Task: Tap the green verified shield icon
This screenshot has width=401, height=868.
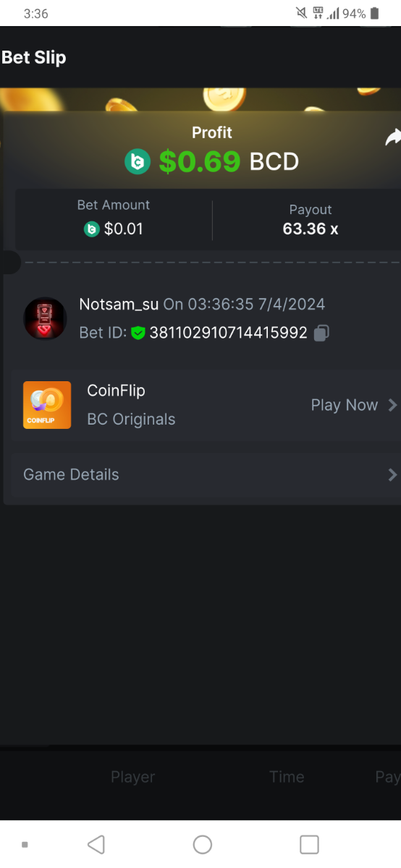Action: click(x=138, y=333)
